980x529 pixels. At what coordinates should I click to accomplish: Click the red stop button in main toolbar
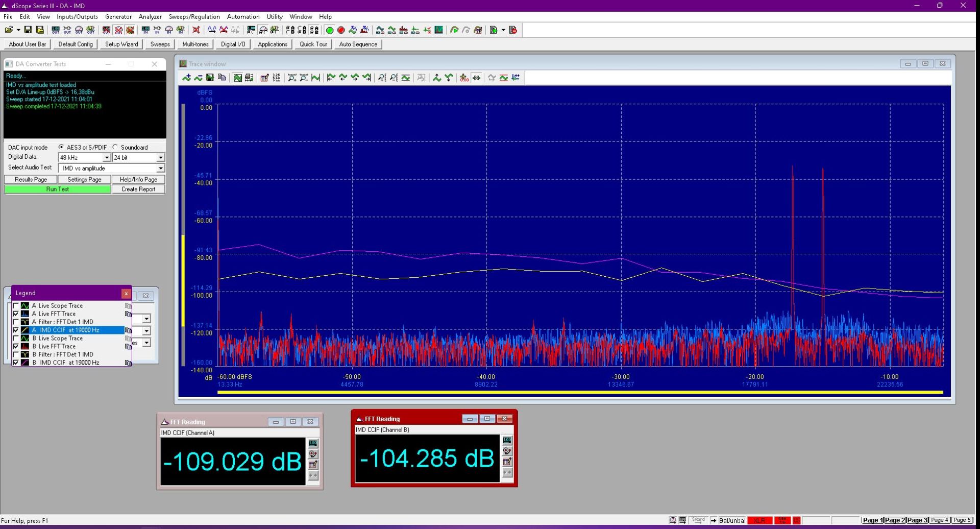click(x=341, y=30)
